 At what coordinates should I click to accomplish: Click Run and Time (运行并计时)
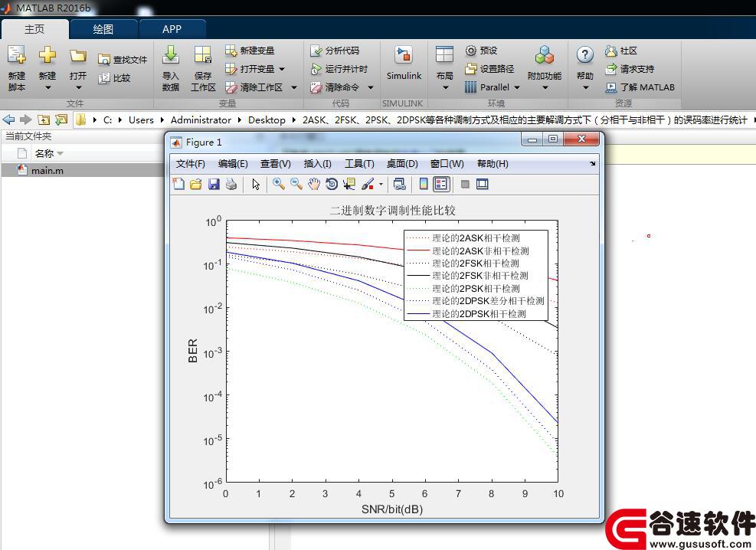[x=339, y=69]
